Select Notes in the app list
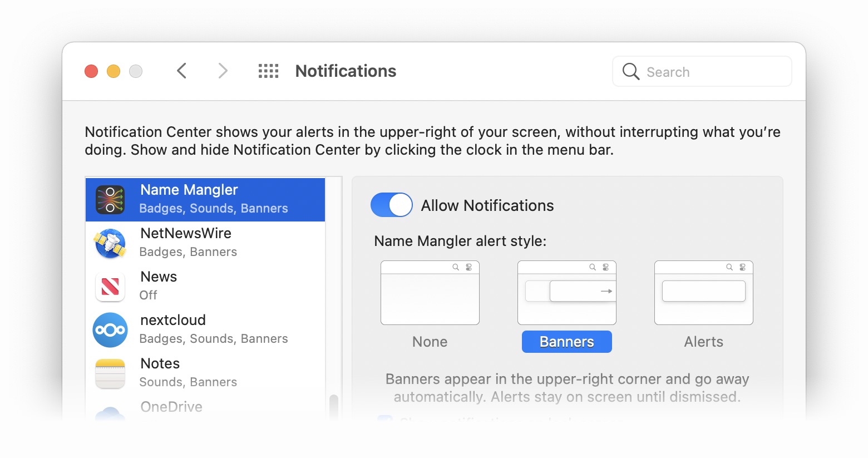Viewport: 868px width, 458px height. coord(205,373)
